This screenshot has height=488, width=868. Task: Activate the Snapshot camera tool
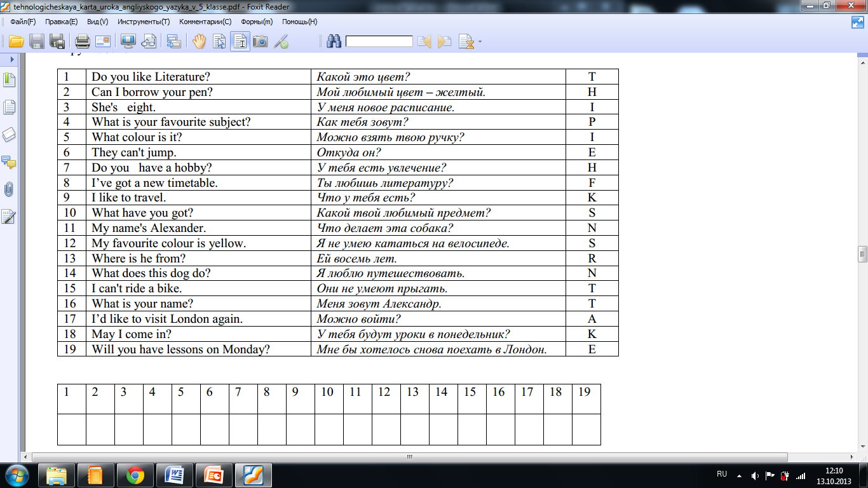[x=260, y=42]
